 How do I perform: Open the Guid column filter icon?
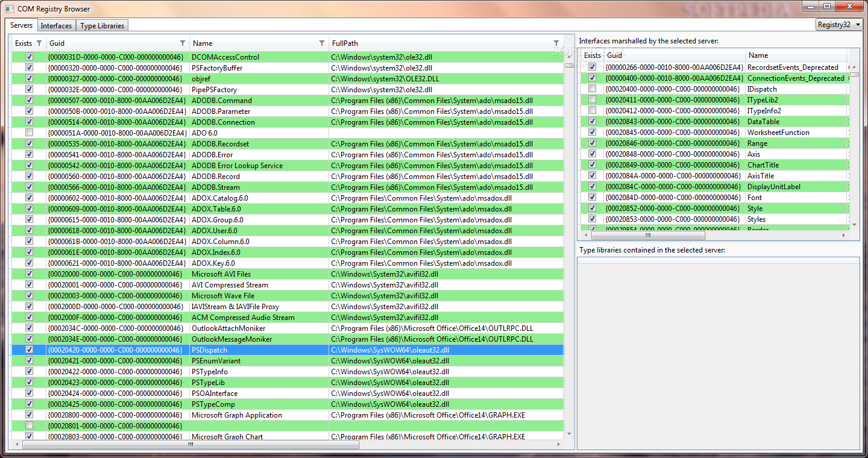183,43
